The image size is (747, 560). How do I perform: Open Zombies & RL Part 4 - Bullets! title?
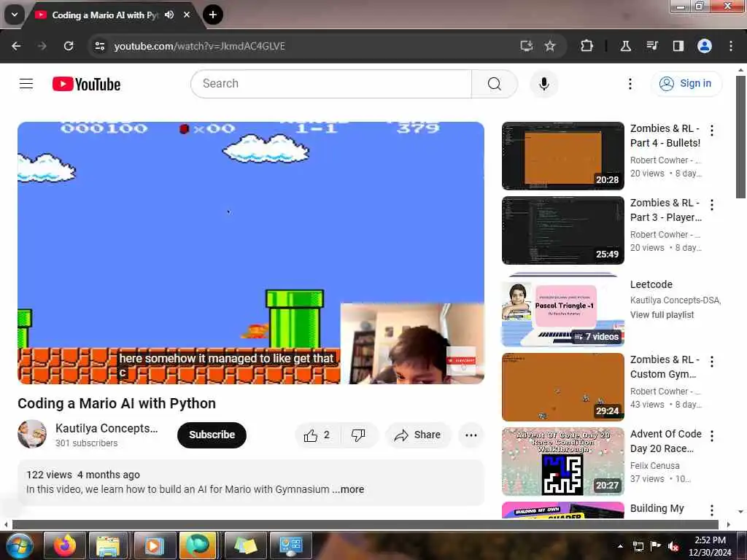[665, 136]
